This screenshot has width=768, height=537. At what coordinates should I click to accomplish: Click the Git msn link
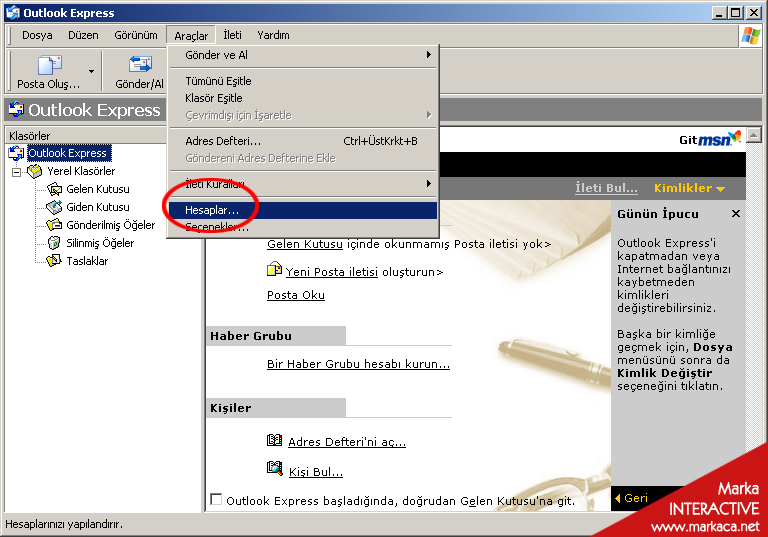[710, 140]
